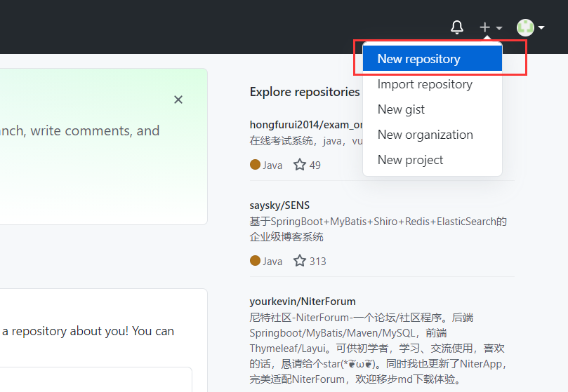This screenshot has height=392, width=568.
Task: Click star icon for exam_online repo
Action: point(300,165)
